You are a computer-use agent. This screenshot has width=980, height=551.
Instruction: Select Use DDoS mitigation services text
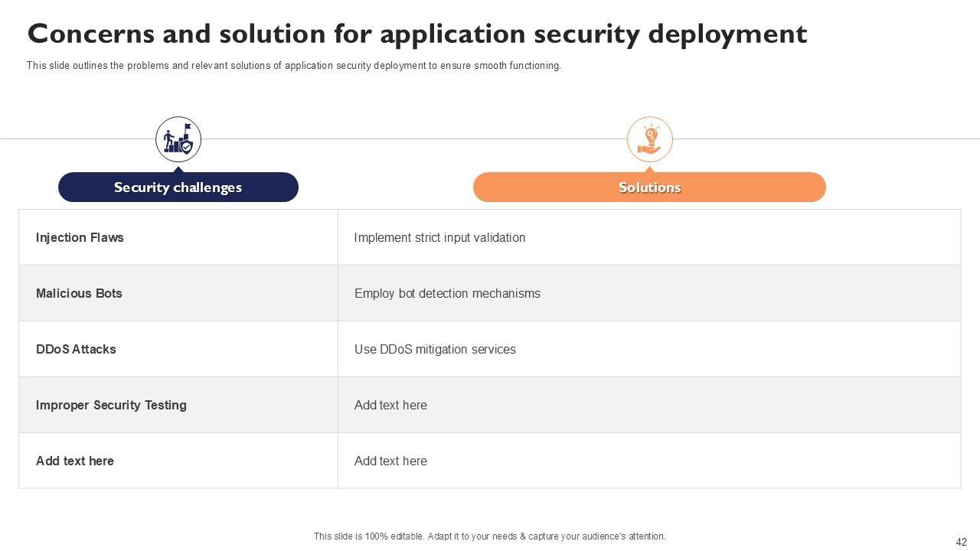pos(435,349)
